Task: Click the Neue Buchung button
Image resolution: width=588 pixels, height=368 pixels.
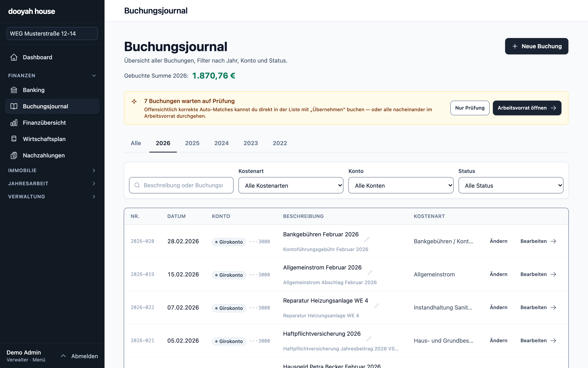Action: (537, 46)
